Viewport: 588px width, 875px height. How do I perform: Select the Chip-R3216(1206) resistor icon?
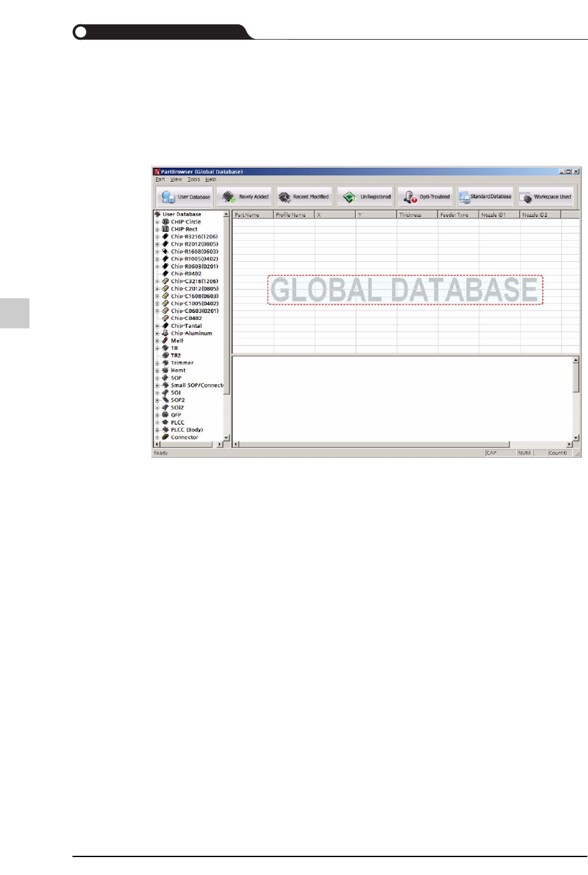166,236
